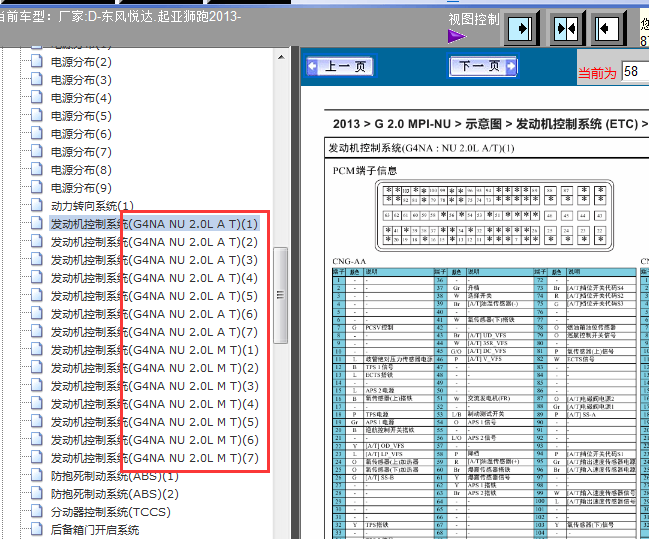Open 发动机控制系统(G4NA NU 2.0L M T)(4)
The width and height of the screenshot is (649, 539).
(154, 404)
